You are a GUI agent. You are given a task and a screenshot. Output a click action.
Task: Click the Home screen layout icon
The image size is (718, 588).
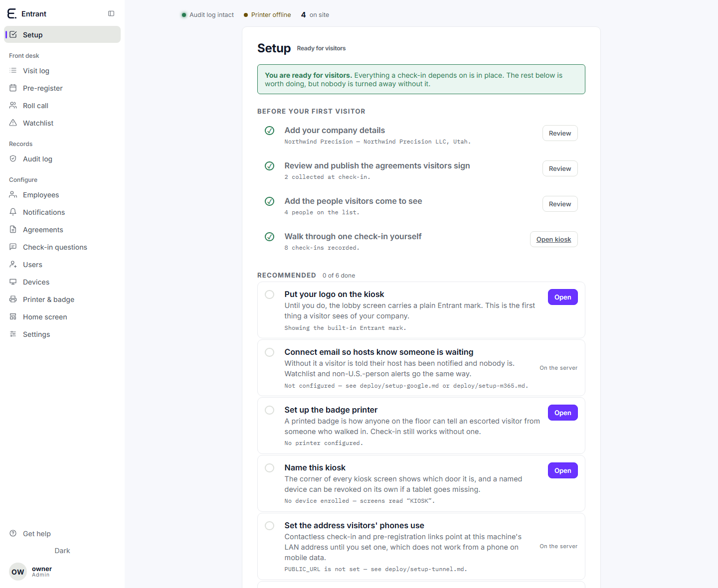click(x=13, y=317)
